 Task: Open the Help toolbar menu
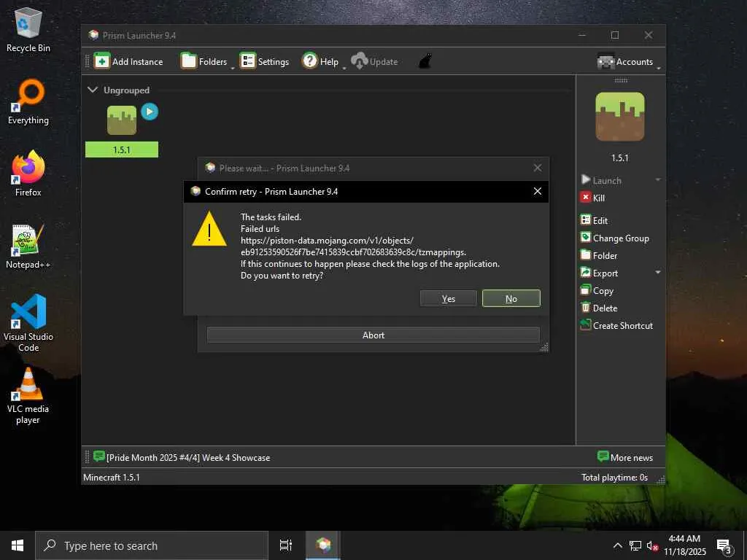321,61
